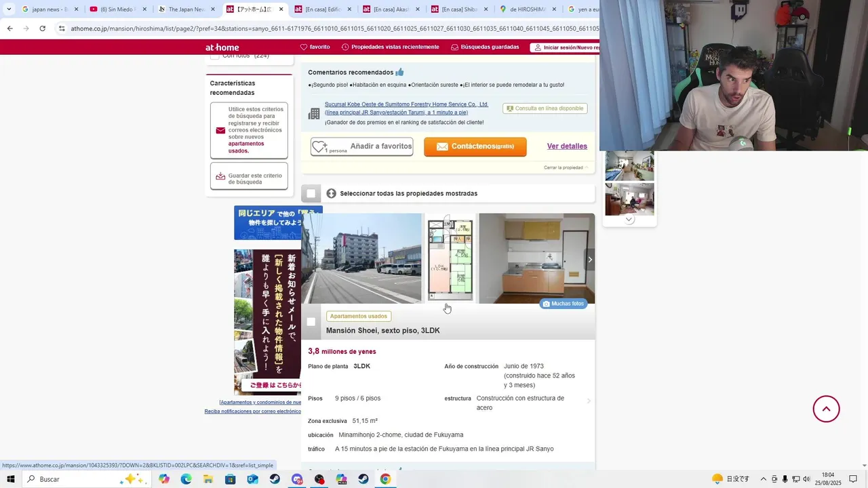Open the recently viewed living room thumbnail

coord(629,199)
